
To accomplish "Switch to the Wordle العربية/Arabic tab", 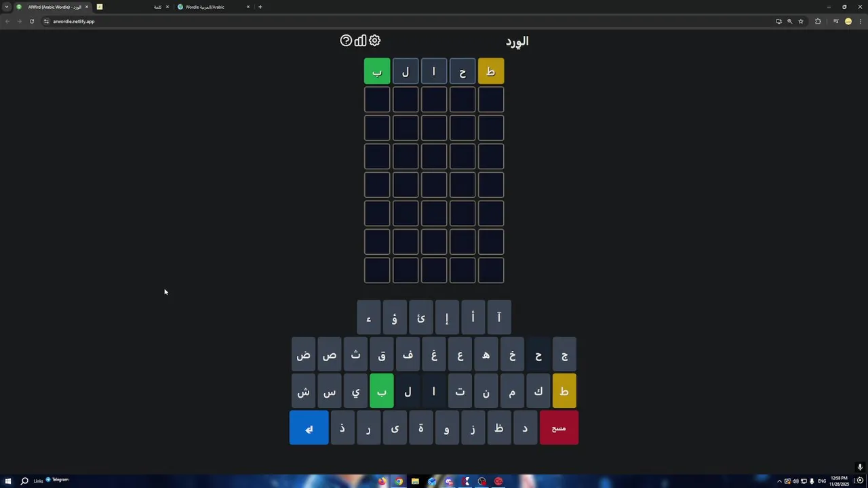I will coord(214,7).
